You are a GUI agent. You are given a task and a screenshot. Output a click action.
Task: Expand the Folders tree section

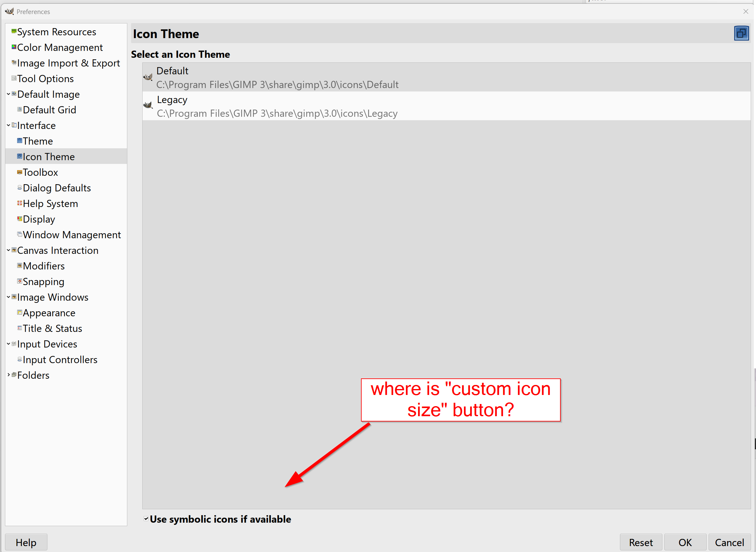point(8,375)
